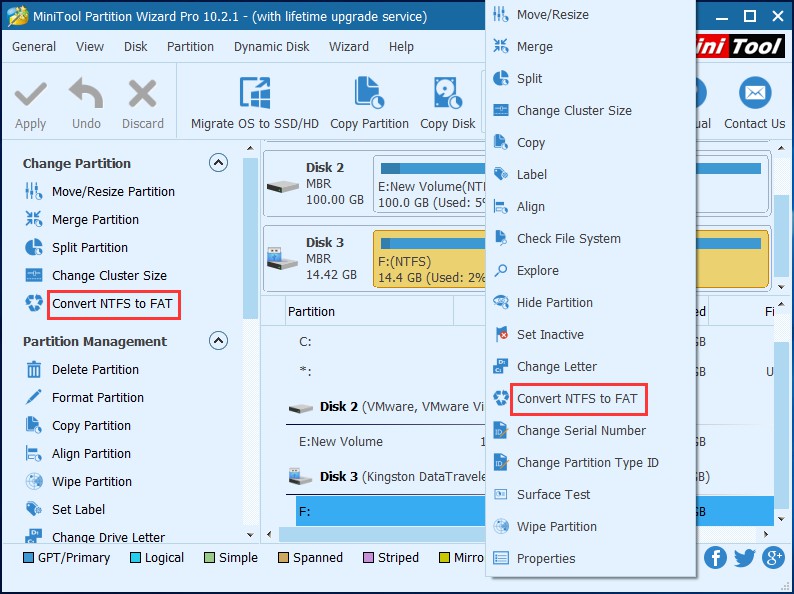Choose Move/Resize from context menu
This screenshot has width=794, height=594.
590,15
